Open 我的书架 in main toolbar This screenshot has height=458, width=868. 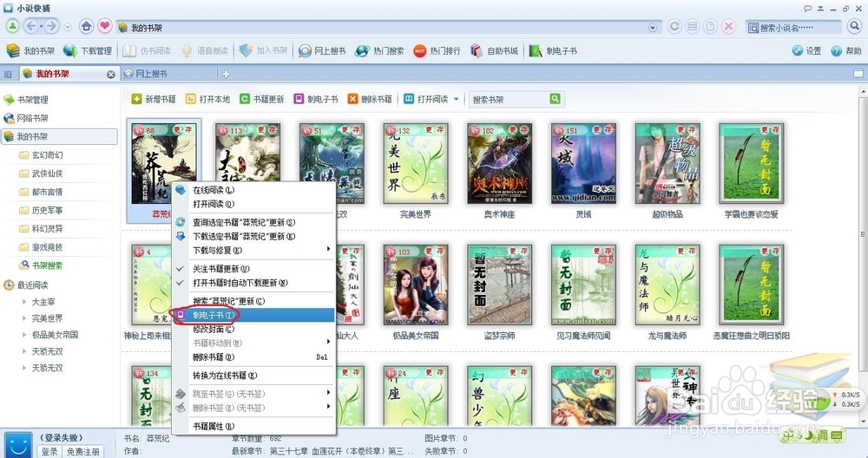click(30, 51)
